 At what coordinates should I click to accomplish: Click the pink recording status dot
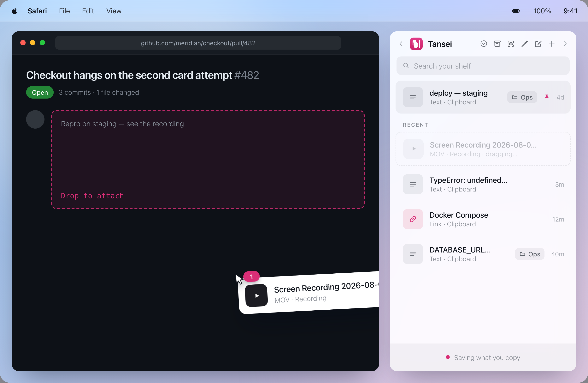[447, 357]
